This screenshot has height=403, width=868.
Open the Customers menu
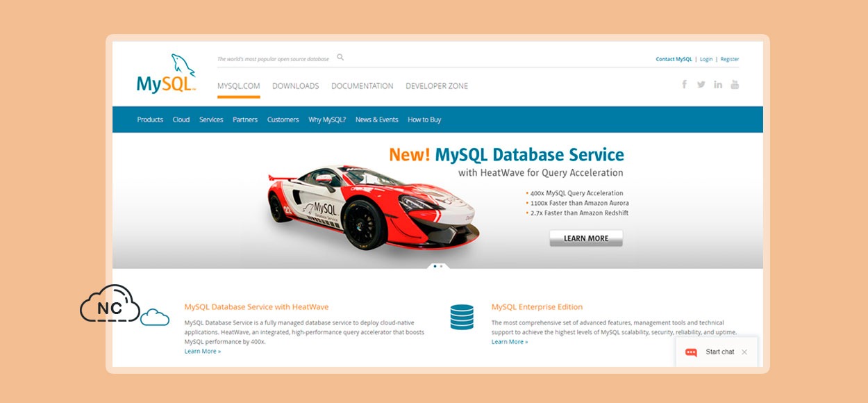[x=283, y=120]
